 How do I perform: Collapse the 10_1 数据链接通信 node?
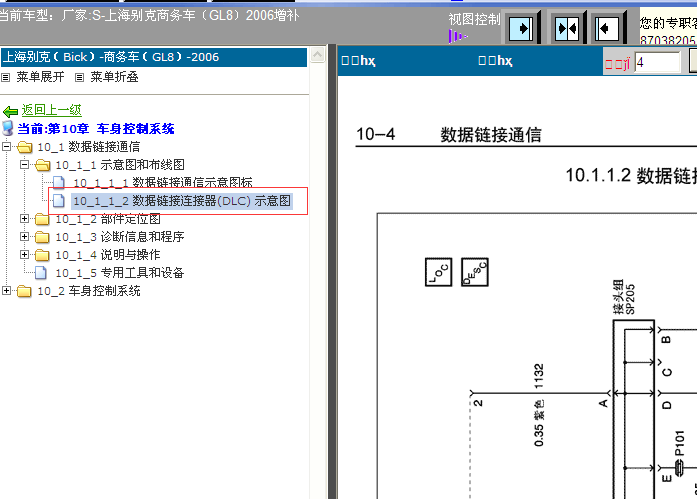pyautogui.click(x=6, y=146)
